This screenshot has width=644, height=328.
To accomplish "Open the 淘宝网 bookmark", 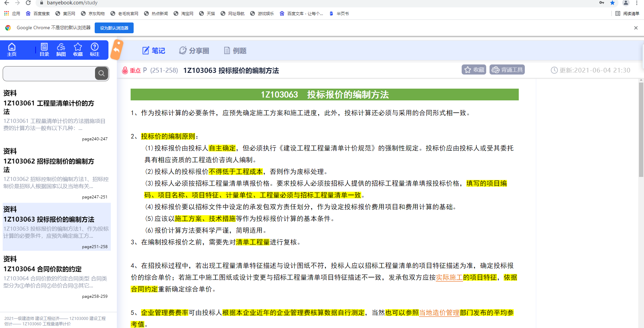I will pos(183,13).
